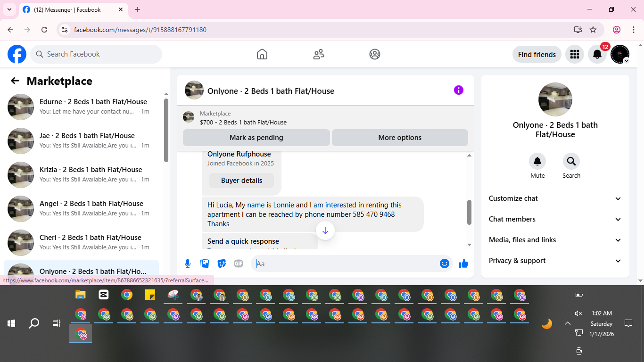Open the Krizia conversation
This screenshot has width=644, height=362.
pos(81,174)
